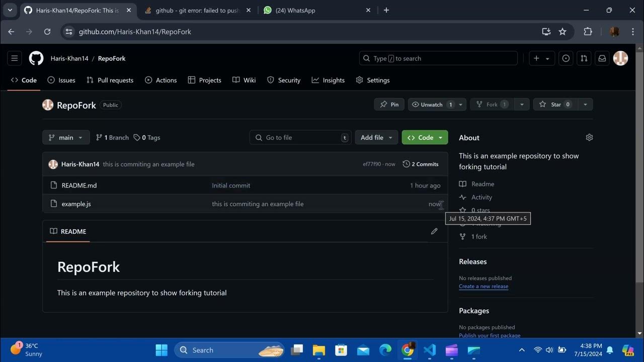The width and height of the screenshot is (644, 362).
Task: Open the 2 Commits history link
Action: pyautogui.click(x=421, y=164)
